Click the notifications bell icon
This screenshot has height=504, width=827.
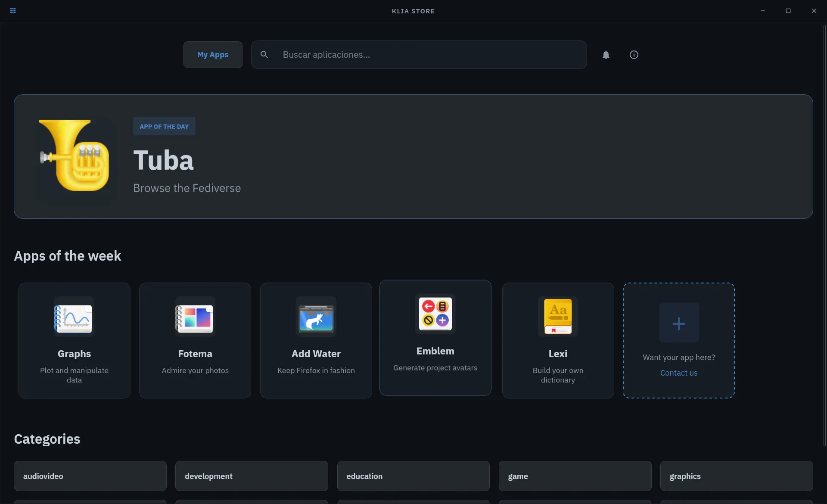coord(606,55)
